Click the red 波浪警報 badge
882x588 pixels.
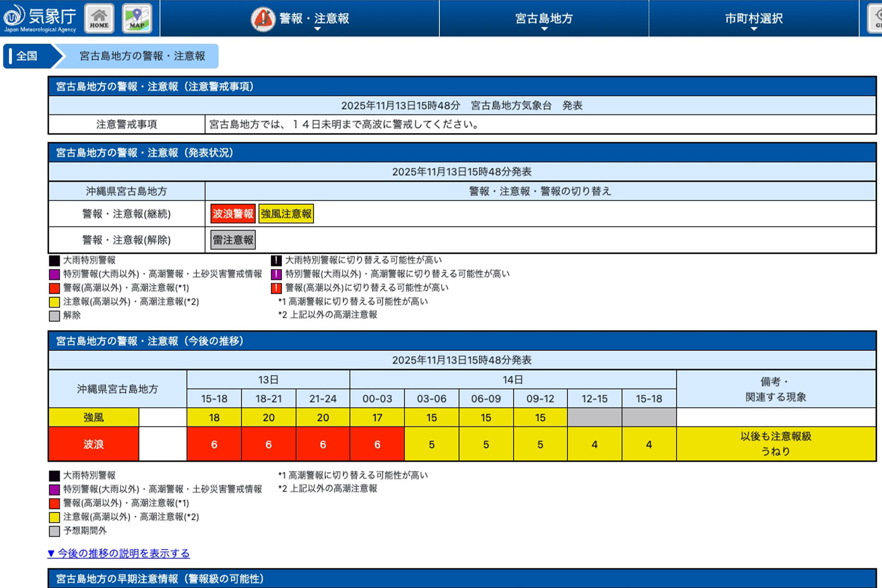point(233,214)
